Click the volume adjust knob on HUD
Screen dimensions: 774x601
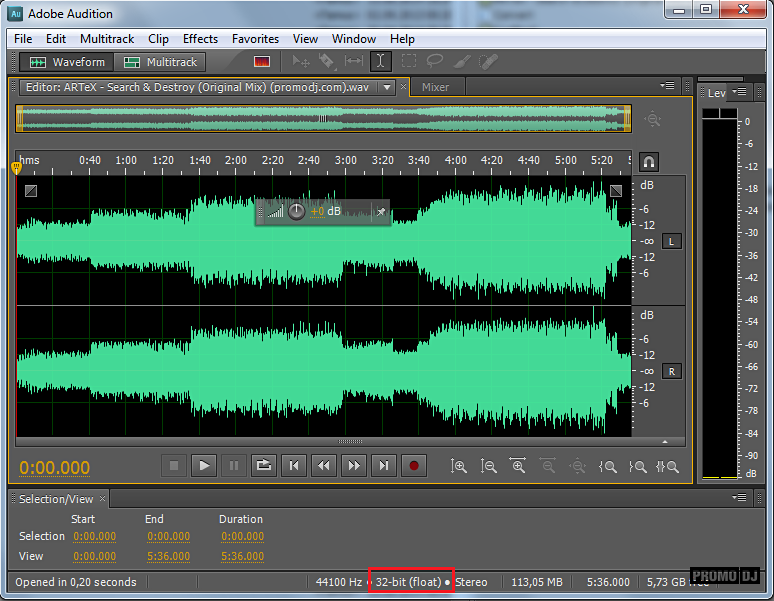296,211
